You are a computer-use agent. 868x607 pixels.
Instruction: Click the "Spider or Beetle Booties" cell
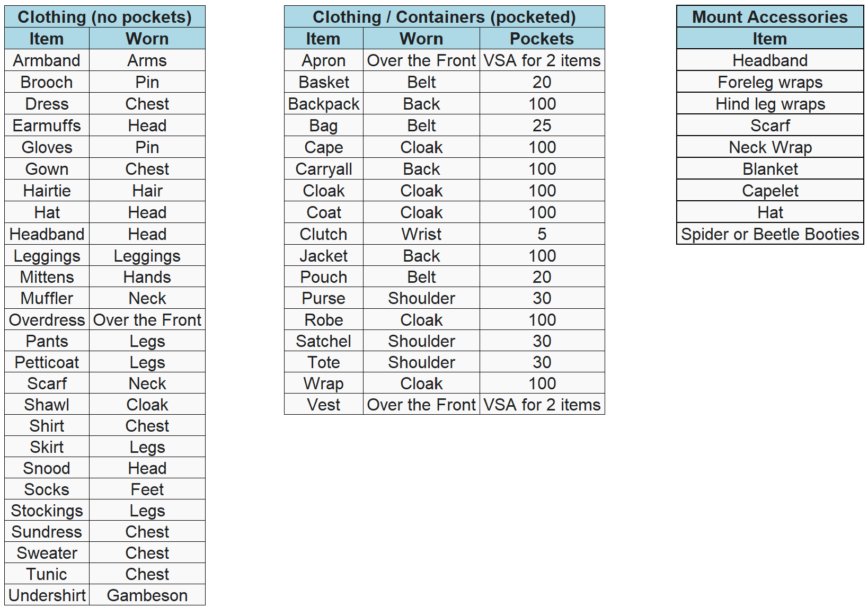pyautogui.click(x=769, y=234)
